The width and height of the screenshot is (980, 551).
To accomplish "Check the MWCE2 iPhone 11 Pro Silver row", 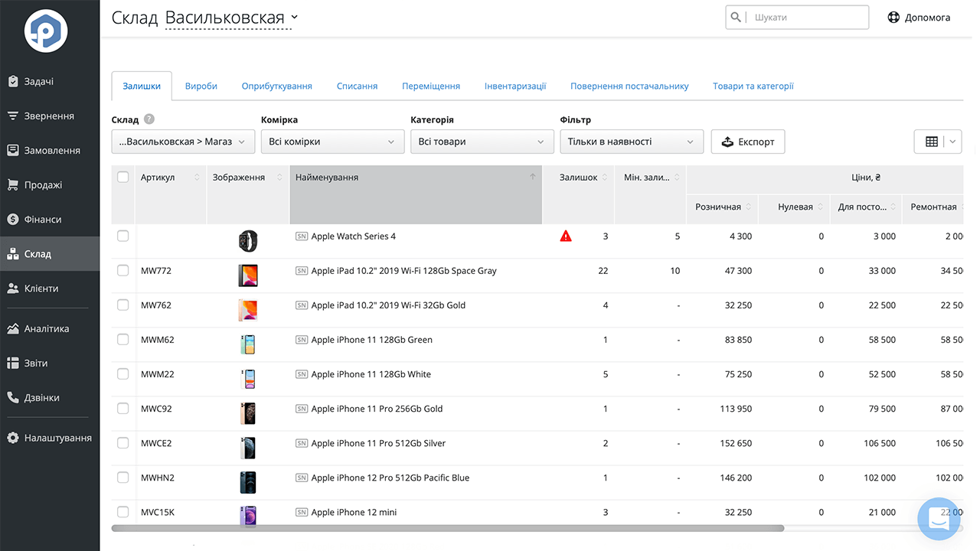I will tap(123, 442).
